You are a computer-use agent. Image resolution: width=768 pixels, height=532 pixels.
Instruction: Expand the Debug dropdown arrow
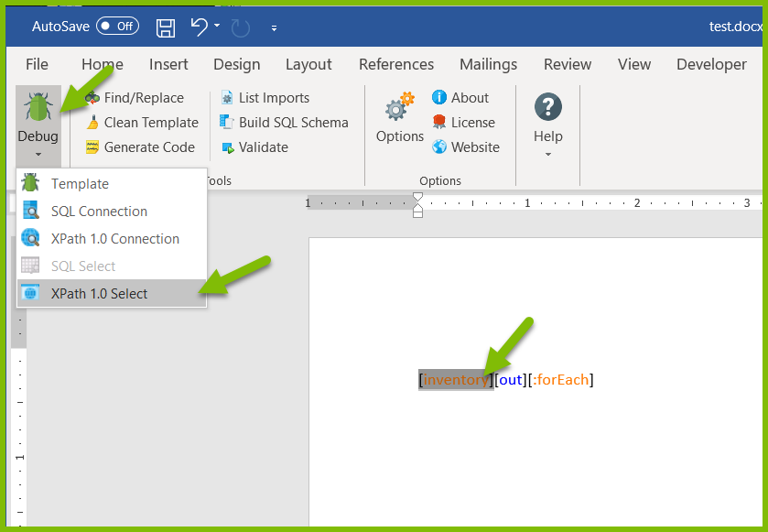click(x=38, y=155)
